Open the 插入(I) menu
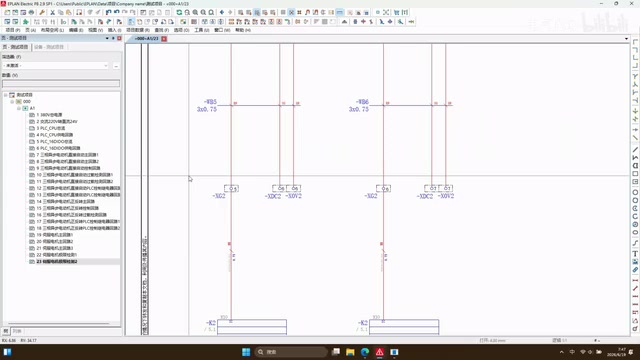This screenshot has width=640, height=360. click(114, 30)
